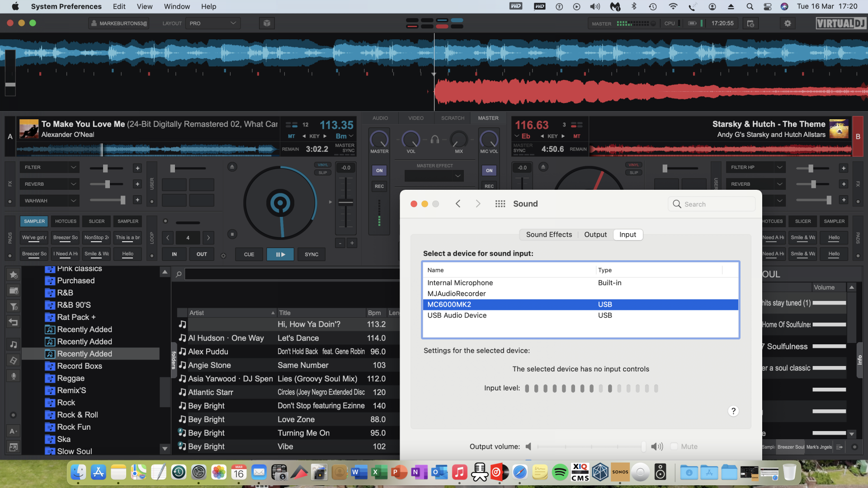Click the back arrow icon in browser sidebar
This screenshot has width=868, height=488.
coord(14,322)
